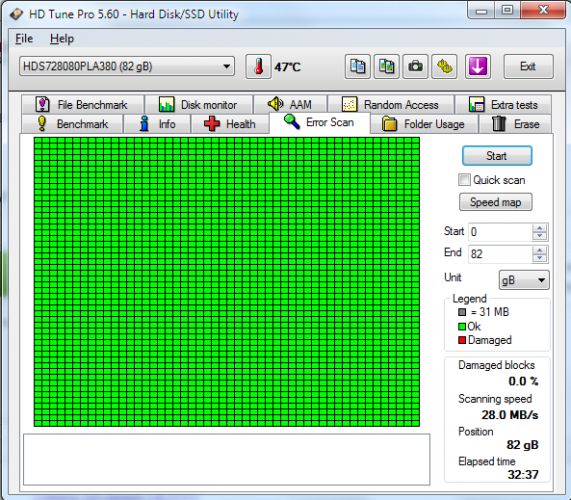Increase the End value with up arrow
This screenshot has width=571, height=500.
[540, 250]
